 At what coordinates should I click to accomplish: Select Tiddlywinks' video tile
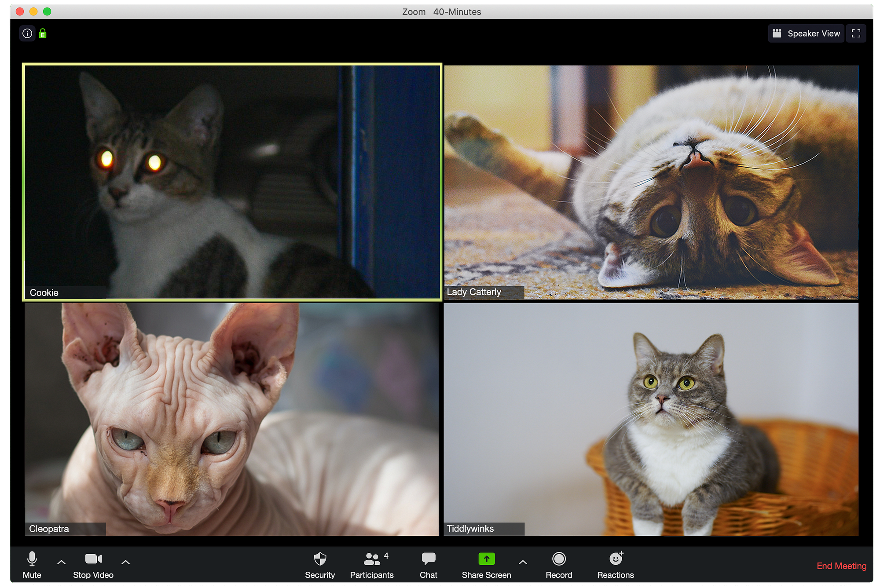(x=651, y=419)
